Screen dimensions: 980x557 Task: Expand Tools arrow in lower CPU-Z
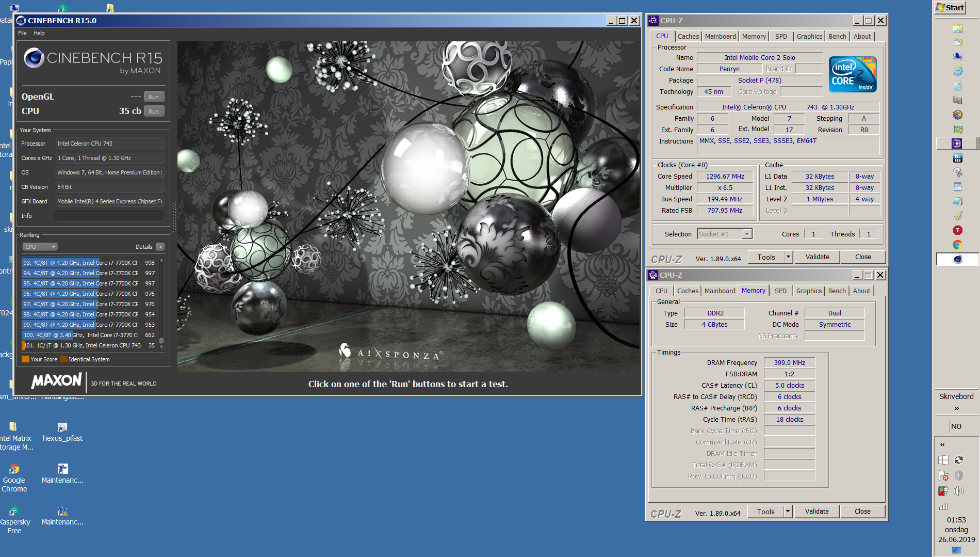click(x=788, y=511)
